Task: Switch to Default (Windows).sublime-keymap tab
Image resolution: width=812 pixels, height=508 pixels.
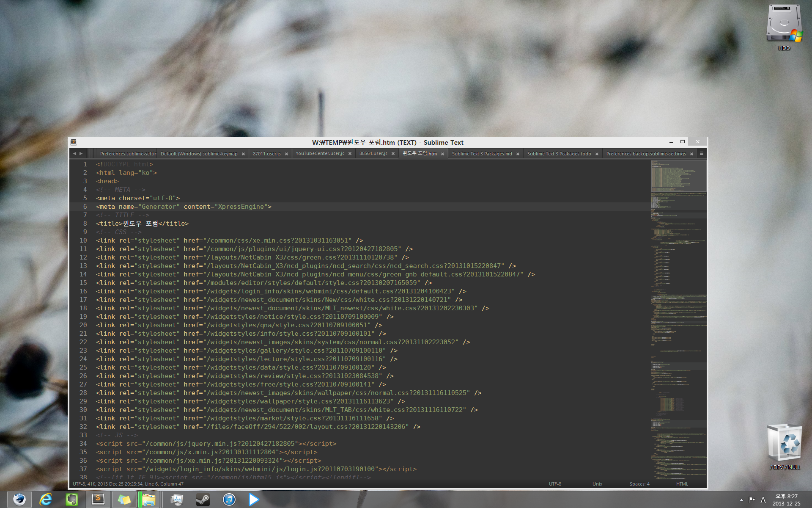Action: tap(199, 154)
